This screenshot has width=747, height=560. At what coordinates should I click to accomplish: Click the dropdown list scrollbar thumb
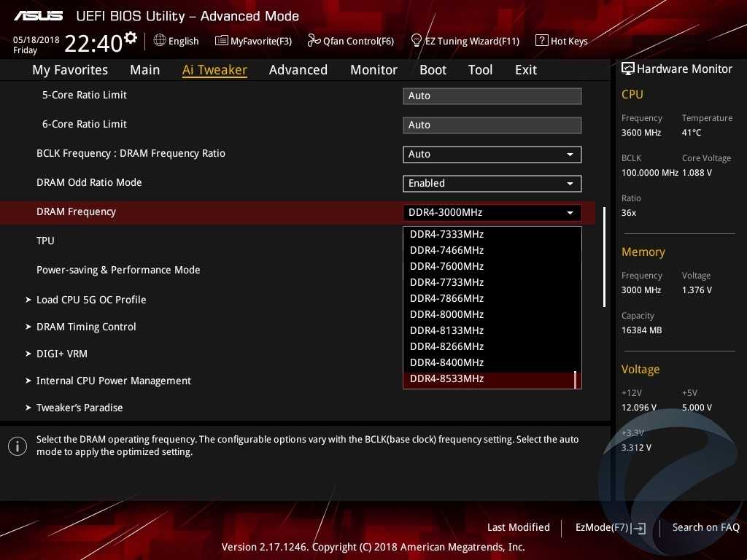coord(576,380)
